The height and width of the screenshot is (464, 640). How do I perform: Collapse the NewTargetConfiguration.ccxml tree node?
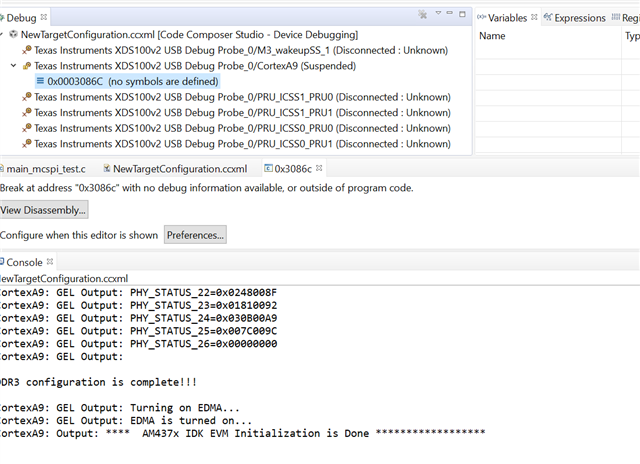[x=2, y=34]
